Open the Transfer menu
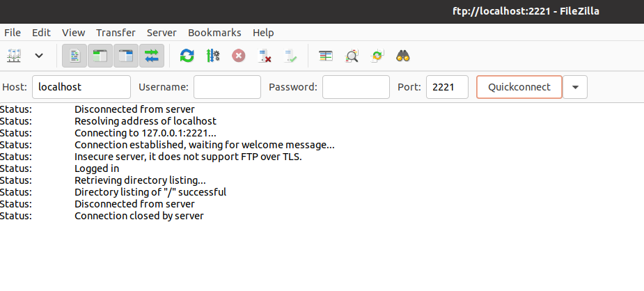644x291 pixels. click(x=116, y=33)
